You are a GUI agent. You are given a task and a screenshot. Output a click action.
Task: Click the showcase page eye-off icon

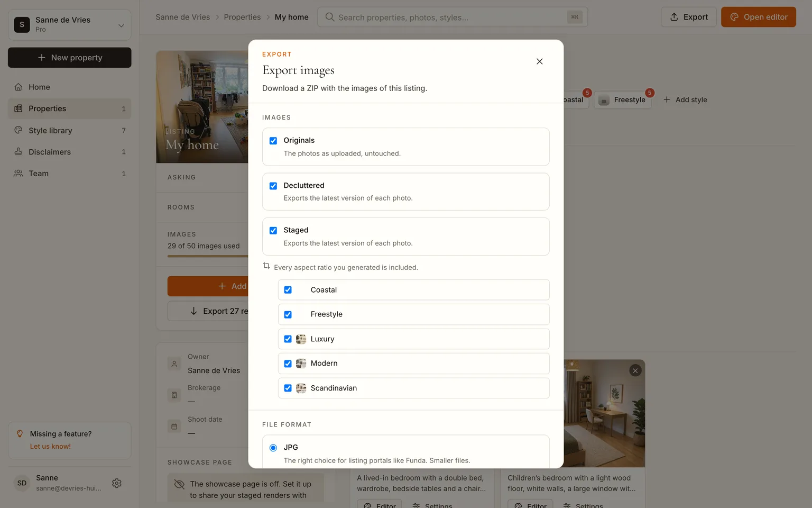tap(179, 484)
